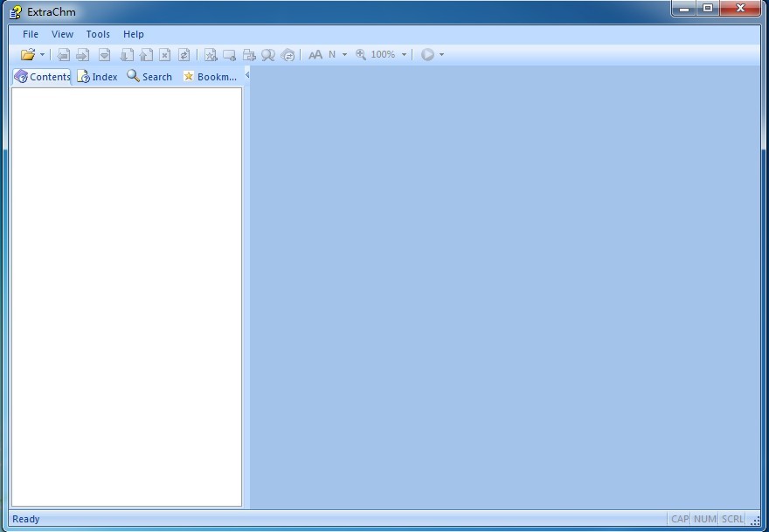Click the AA font size icon

tap(315, 54)
